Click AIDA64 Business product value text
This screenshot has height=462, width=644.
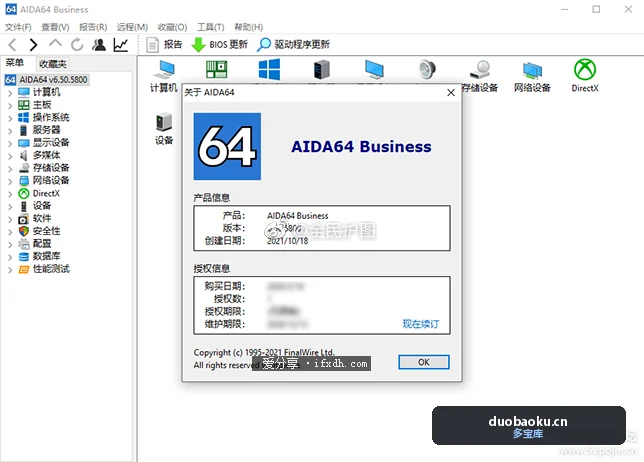[298, 216]
